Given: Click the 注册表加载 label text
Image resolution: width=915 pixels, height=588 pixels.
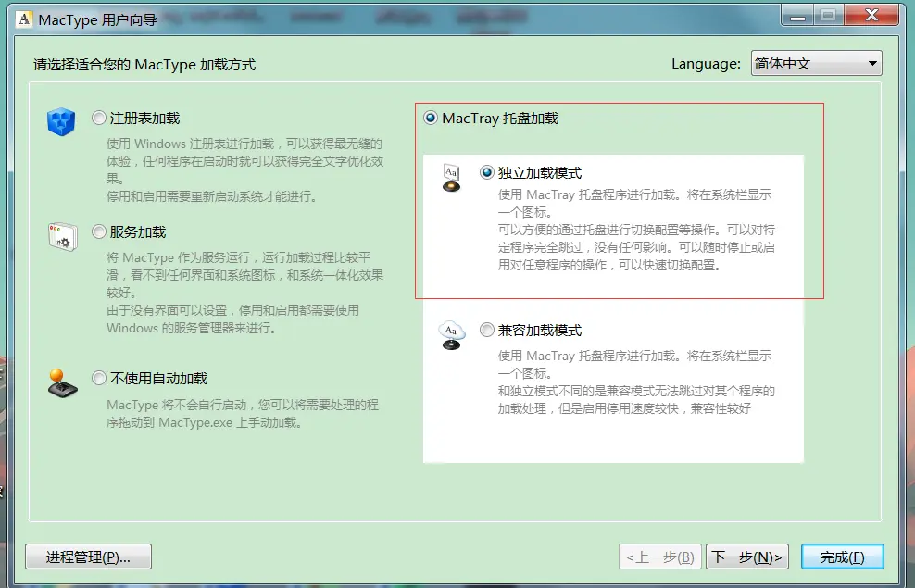Looking at the screenshot, I should click(144, 119).
